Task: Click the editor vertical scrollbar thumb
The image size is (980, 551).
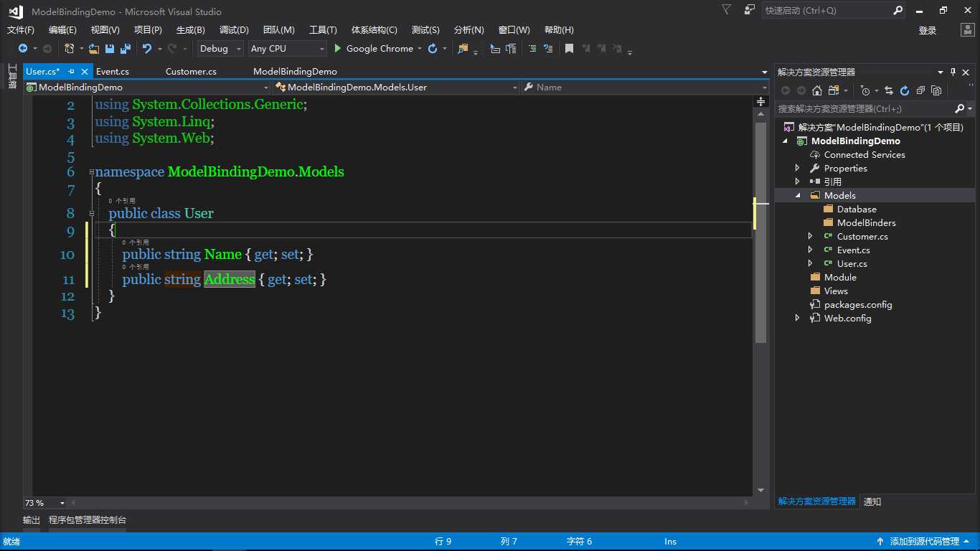Action: [761, 231]
